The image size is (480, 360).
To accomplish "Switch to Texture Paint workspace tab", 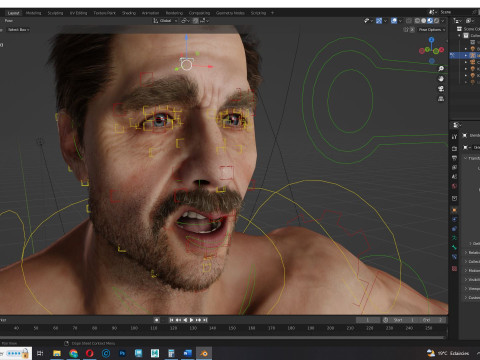I will click(104, 13).
